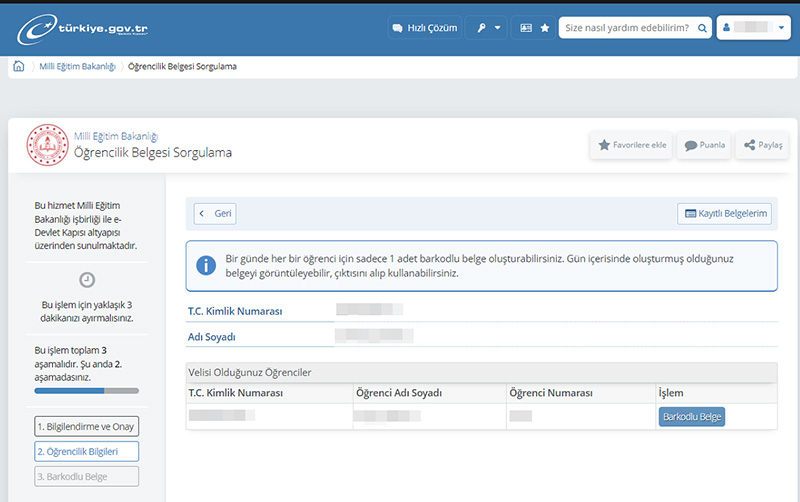
Task: Select step 1. Bilgilendirme ve Onay
Action: point(85,427)
